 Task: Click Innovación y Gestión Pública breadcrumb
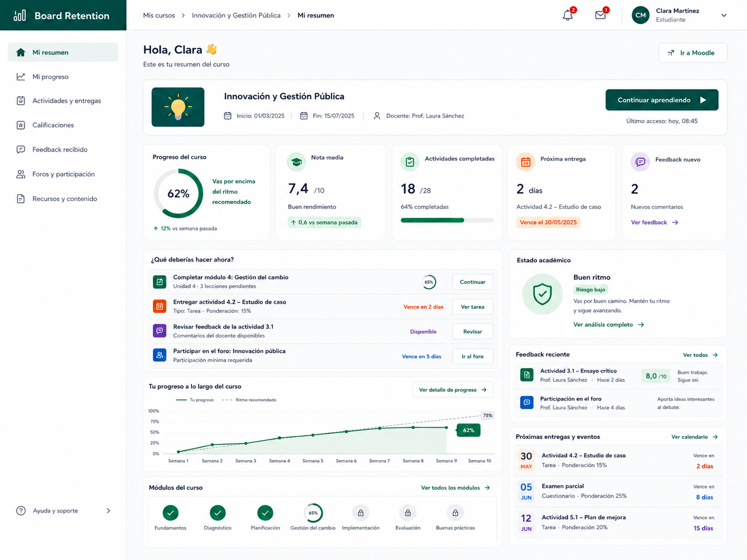[x=236, y=15]
